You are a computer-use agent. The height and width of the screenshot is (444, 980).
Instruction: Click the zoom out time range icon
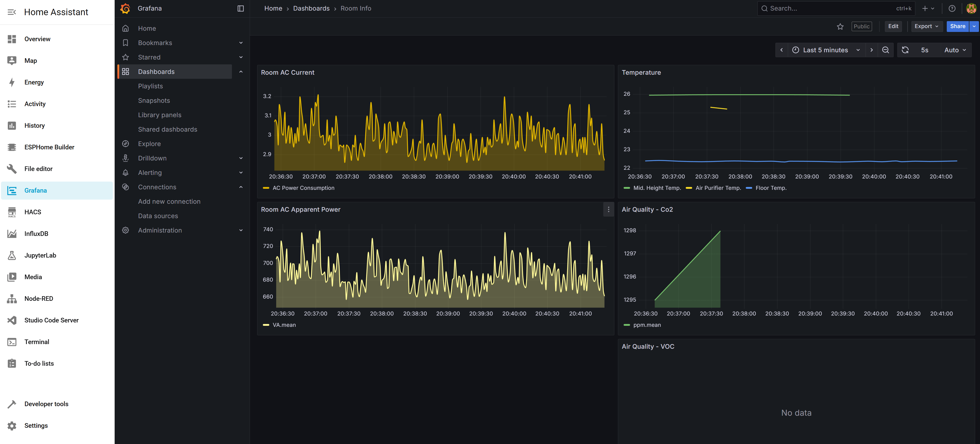(885, 50)
